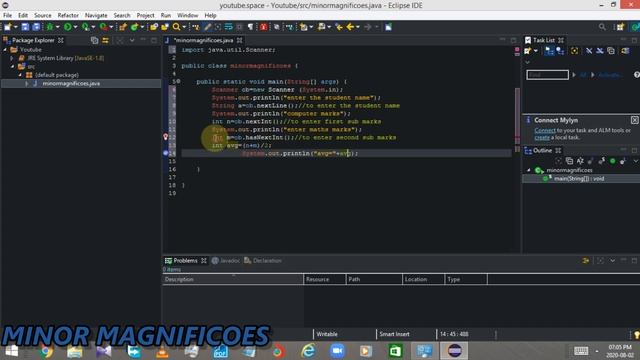Start the Debug launch icon
This screenshot has width=640, height=360.
click(50, 27)
